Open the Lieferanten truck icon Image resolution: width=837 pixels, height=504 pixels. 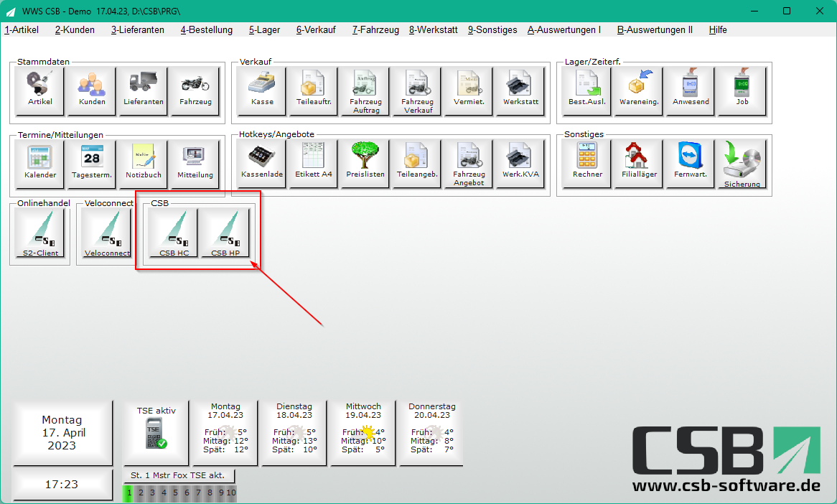(143, 90)
